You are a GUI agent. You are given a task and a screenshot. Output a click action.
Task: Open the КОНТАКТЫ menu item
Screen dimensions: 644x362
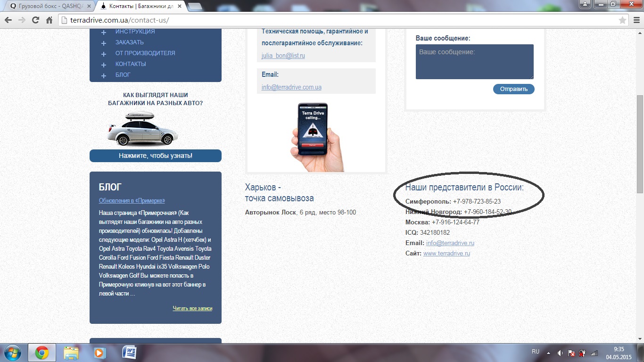pyautogui.click(x=131, y=64)
